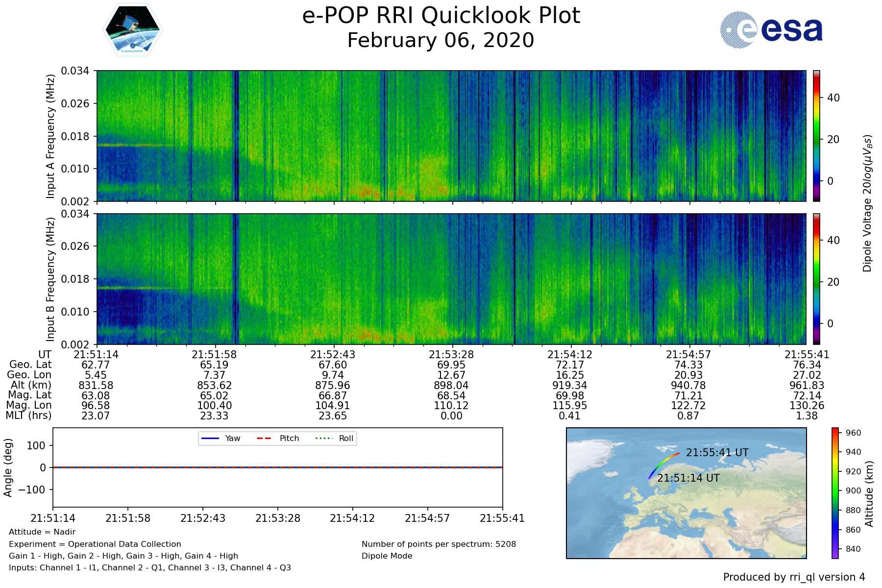Click the Input A spectrogram panel
882x588 pixels.
(451, 136)
